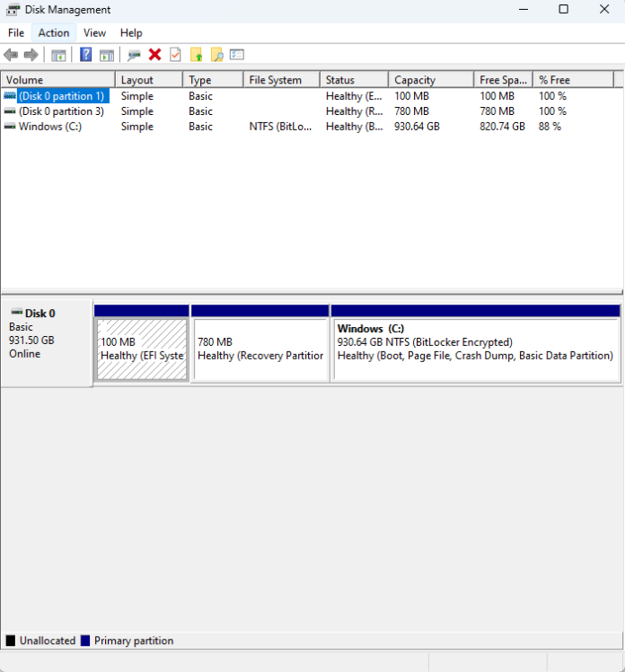
Task: Click the folder with magnifier icon
Action: (216, 55)
